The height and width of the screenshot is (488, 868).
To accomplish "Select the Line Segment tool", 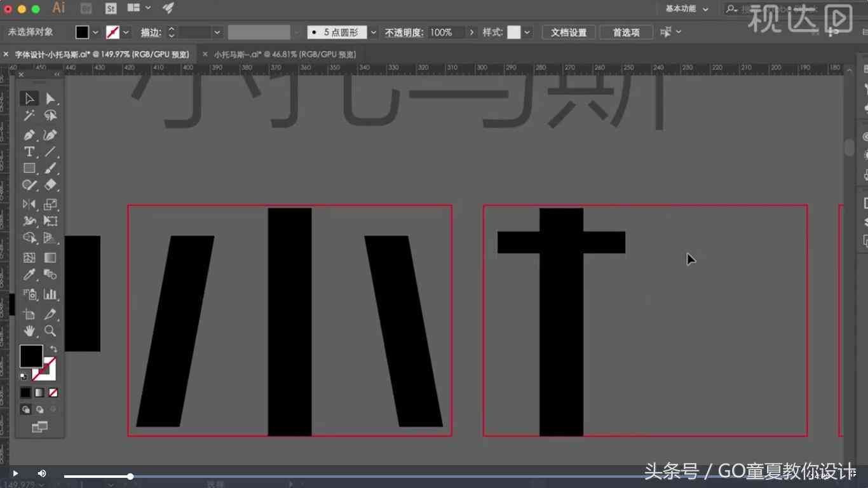I will [x=50, y=152].
